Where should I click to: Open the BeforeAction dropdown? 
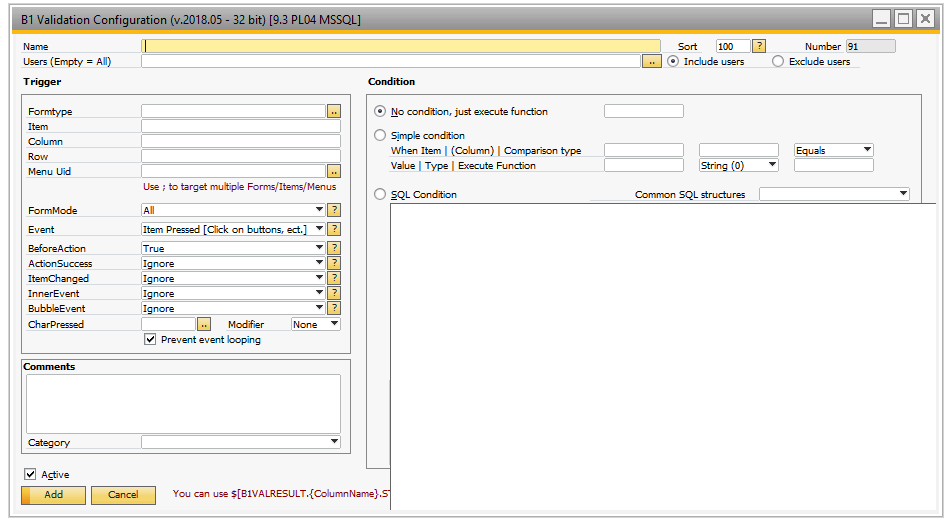[319, 248]
